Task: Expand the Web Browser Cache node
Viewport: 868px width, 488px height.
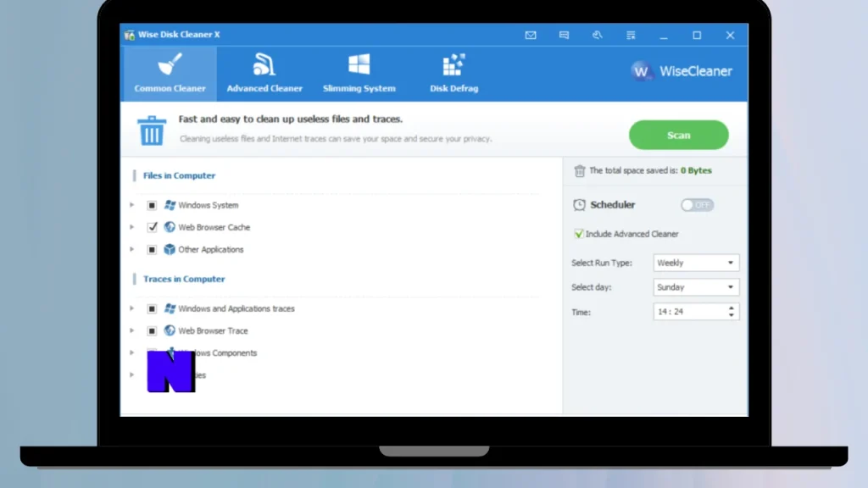Action: pyautogui.click(x=131, y=227)
